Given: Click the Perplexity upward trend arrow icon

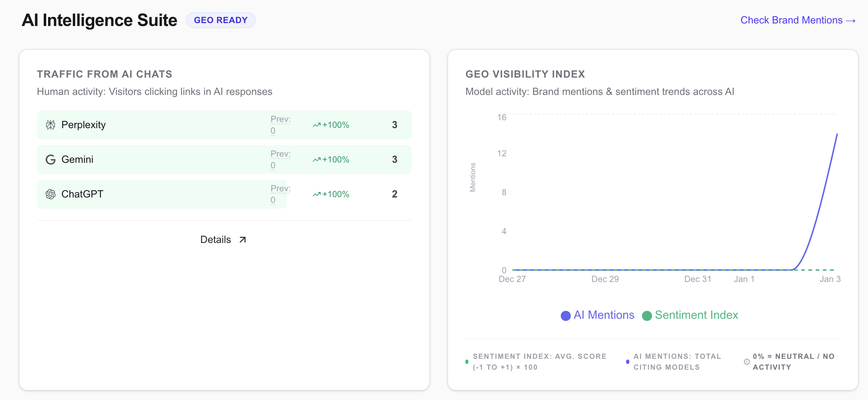Looking at the screenshot, I should point(317,125).
